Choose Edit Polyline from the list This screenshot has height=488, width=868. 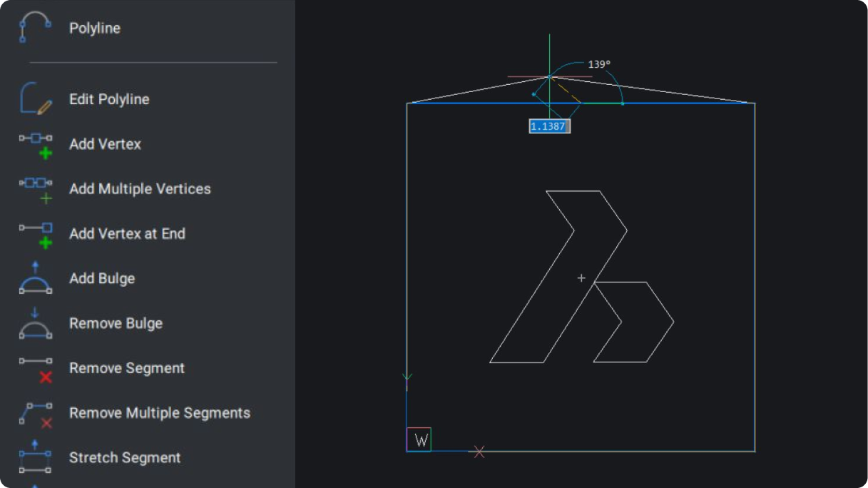[109, 99]
